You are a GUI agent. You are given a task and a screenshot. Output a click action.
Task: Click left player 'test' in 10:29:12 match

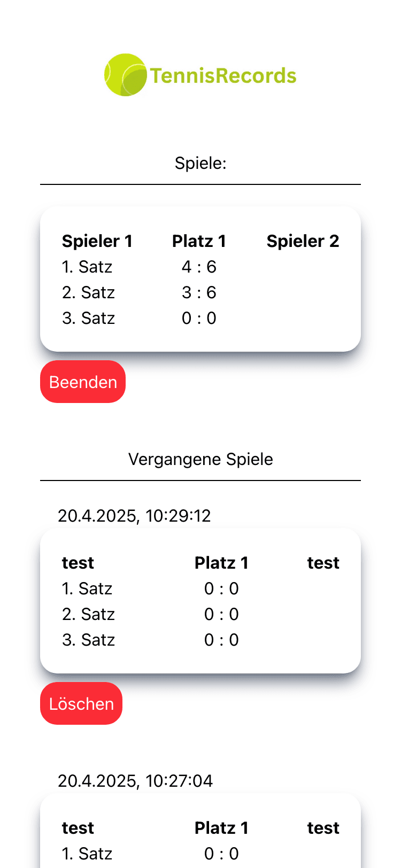78,563
